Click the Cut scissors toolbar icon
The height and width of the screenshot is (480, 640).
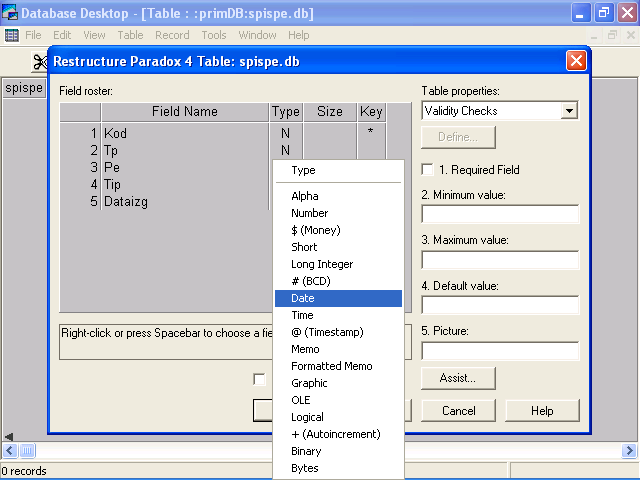pyautogui.click(x=40, y=62)
